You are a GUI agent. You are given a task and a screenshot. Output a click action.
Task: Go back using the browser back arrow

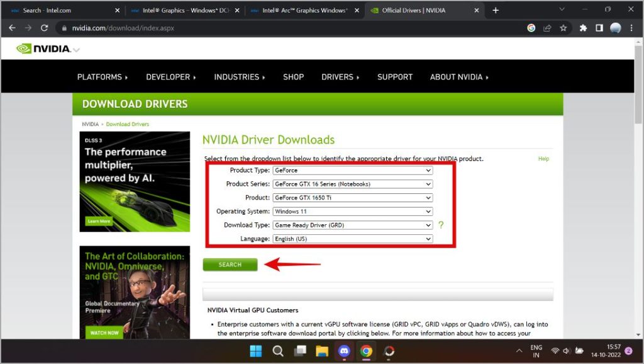pyautogui.click(x=12, y=28)
